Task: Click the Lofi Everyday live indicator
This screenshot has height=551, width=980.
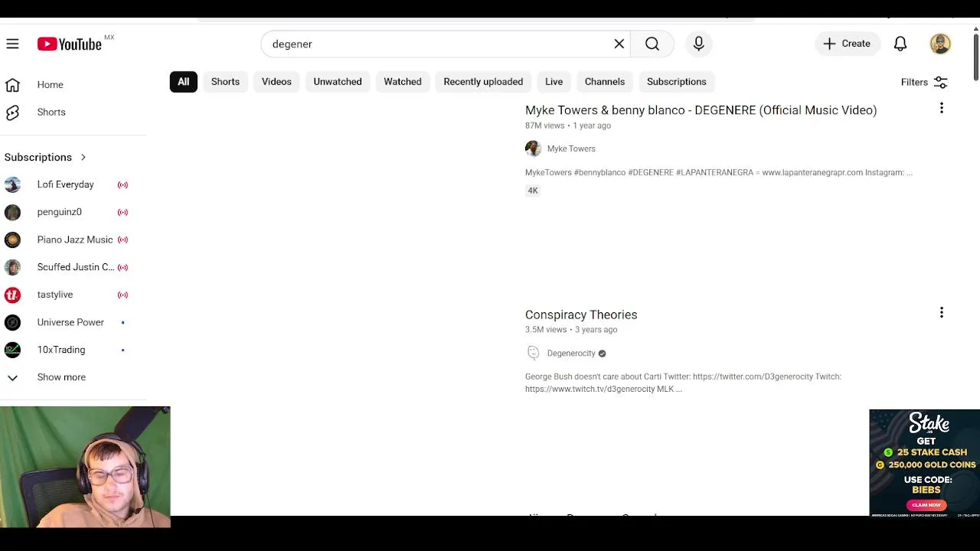Action: (122, 184)
